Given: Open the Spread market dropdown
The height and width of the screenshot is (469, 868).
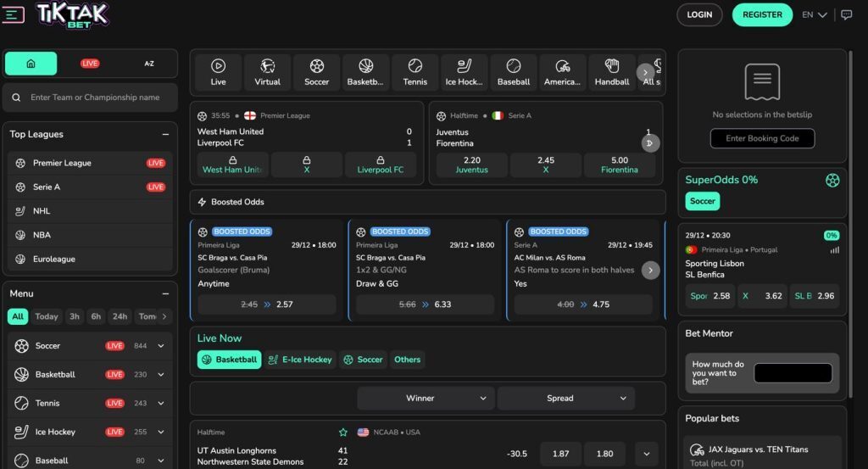Looking at the screenshot, I should 565,398.
